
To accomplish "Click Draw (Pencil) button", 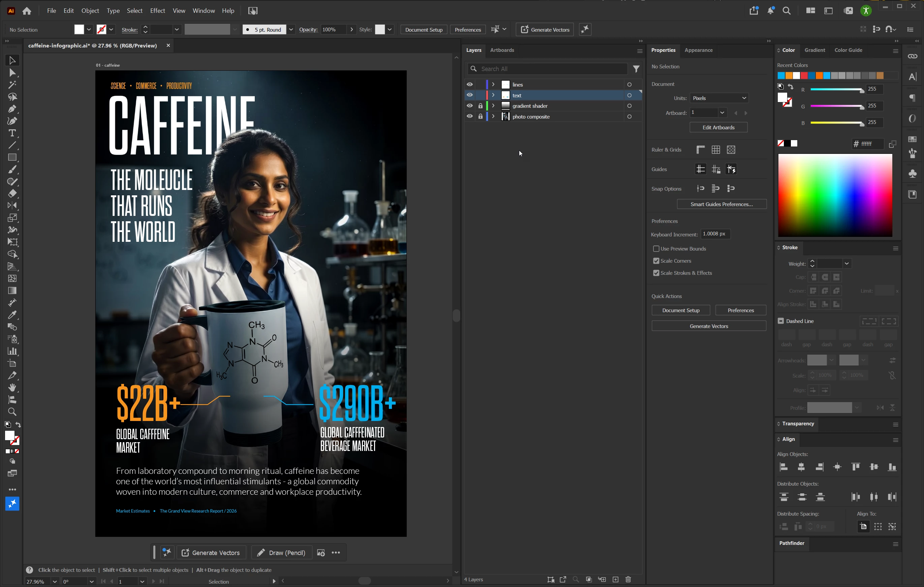I will (x=281, y=553).
